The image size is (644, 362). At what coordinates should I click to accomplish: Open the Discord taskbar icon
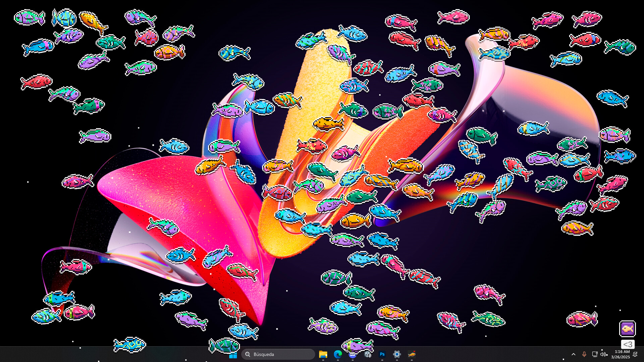pos(353,356)
